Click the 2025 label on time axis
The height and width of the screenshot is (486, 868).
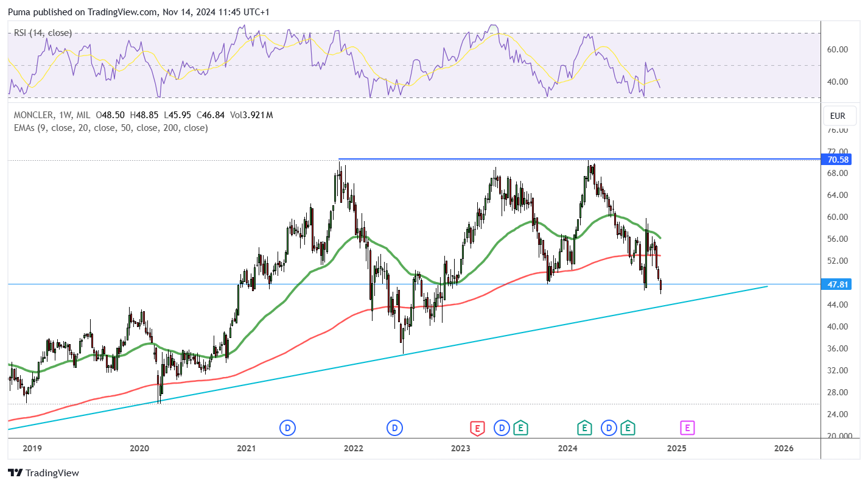[677, 449]
